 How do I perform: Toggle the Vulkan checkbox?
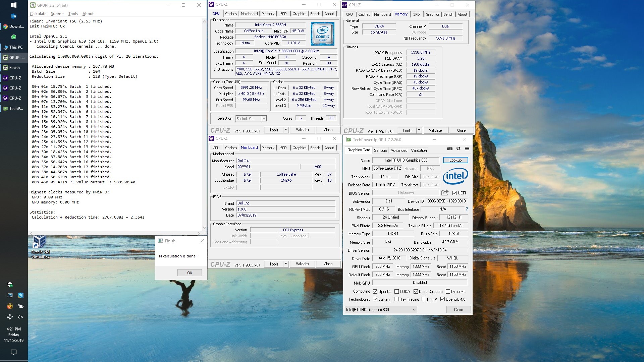point(375,299)
